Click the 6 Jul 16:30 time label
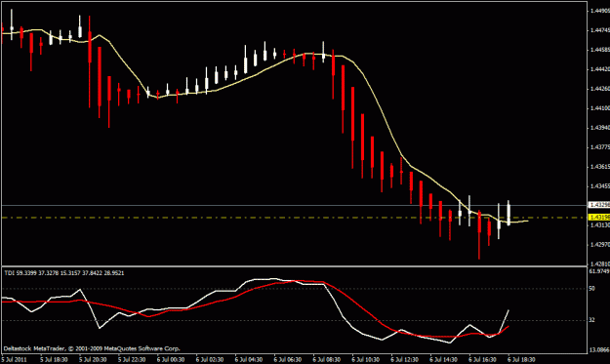 click(x=482, y=360)
